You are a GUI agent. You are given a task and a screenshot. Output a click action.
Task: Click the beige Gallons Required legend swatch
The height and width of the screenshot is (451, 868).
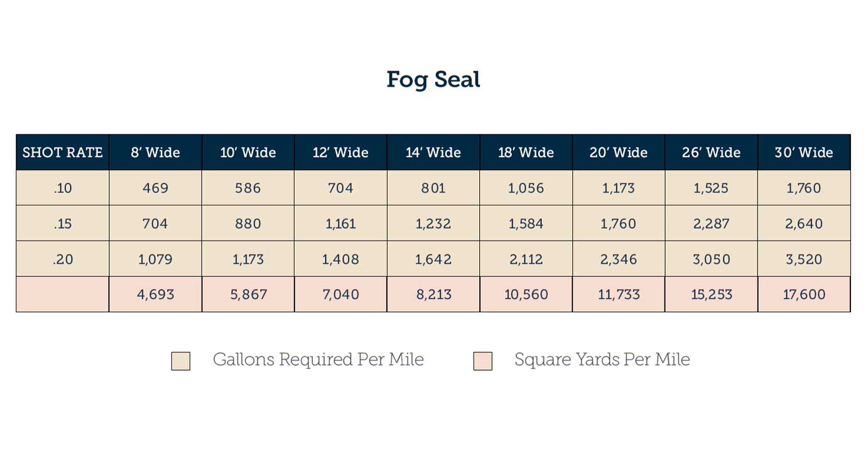tap(181, 361)
